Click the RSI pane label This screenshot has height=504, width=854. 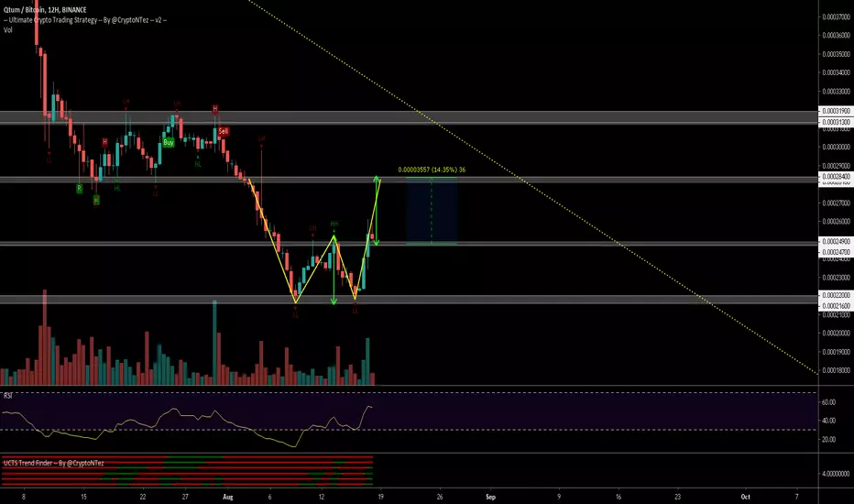click(x=7, y=396)
